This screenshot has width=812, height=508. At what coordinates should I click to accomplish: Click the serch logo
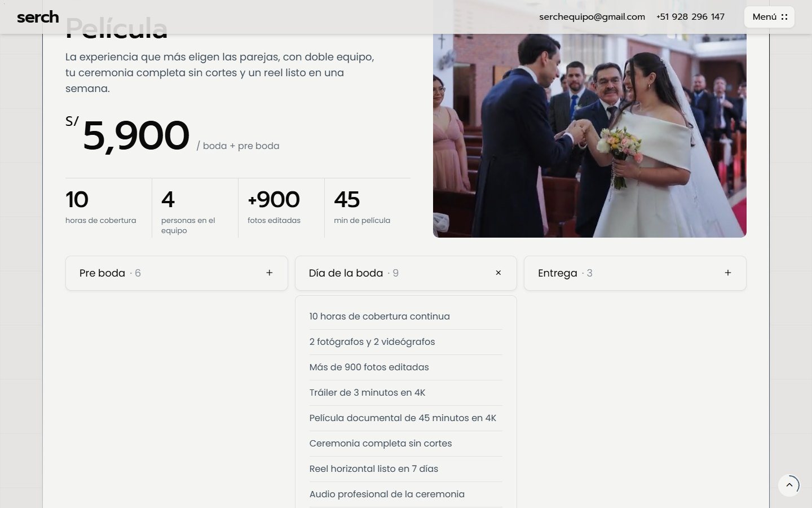tap(38, 17)
